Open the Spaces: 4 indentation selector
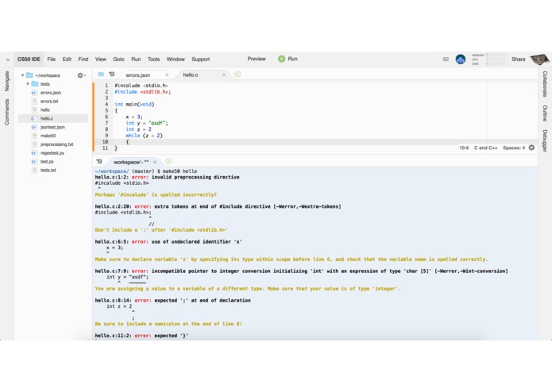Viewport: 552px width, 392px height. (x=514, y=148)
